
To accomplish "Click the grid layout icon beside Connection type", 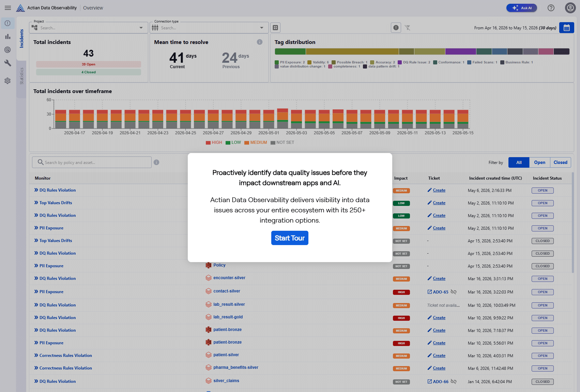I will [x=275, y=28].
